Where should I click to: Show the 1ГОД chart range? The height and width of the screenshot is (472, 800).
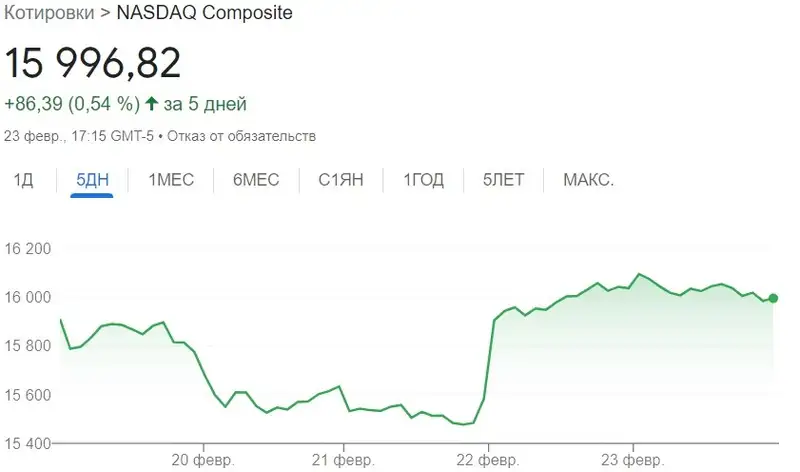(424, 181)
